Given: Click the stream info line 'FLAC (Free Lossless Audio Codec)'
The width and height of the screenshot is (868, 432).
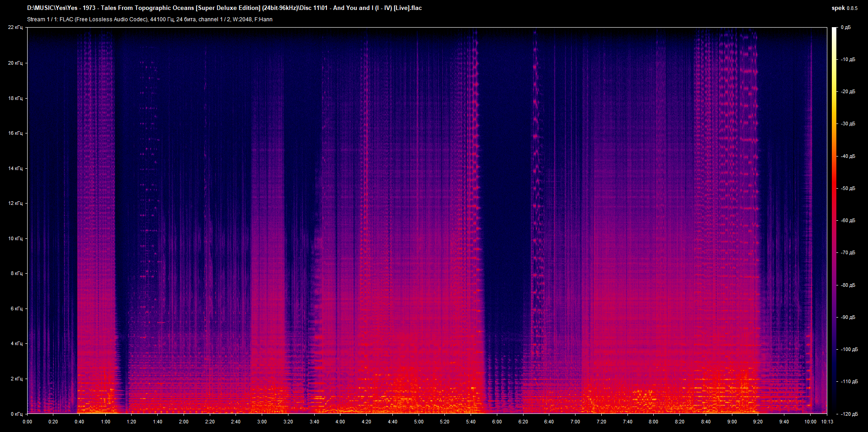Looking at the screenshot, I should pyautogui.click(x=150, y=19).
